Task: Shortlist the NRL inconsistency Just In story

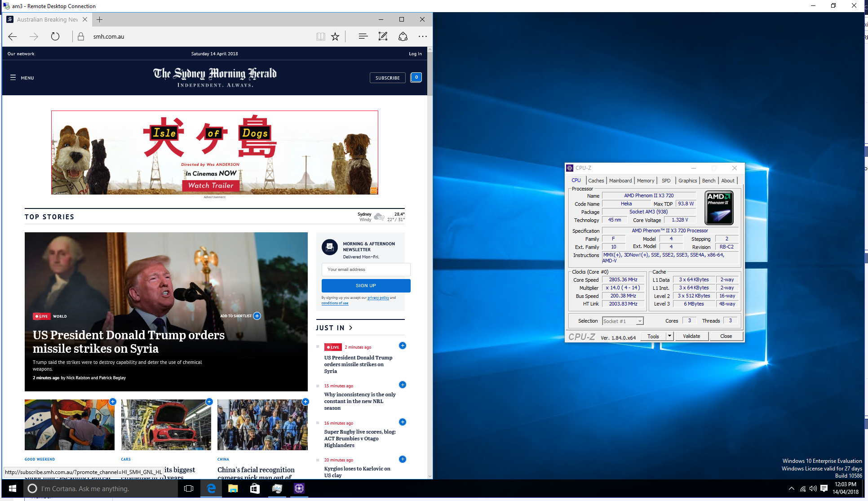Action: (403, 385)
